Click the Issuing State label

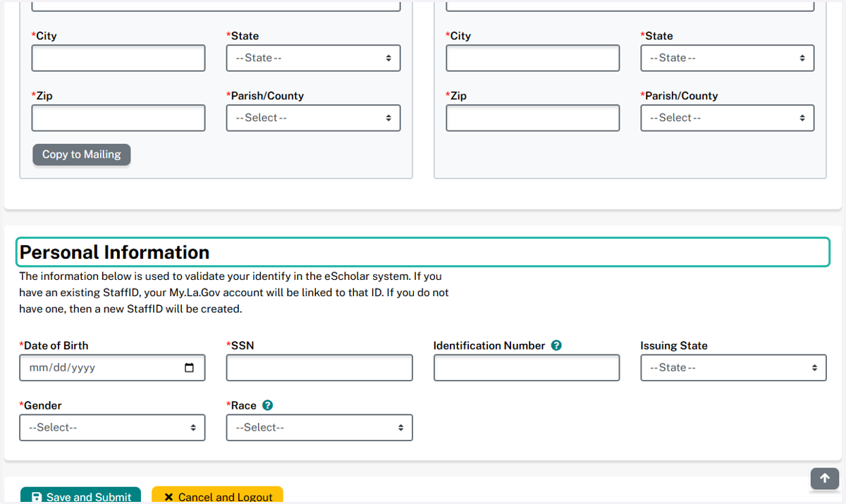click(674, 345)
